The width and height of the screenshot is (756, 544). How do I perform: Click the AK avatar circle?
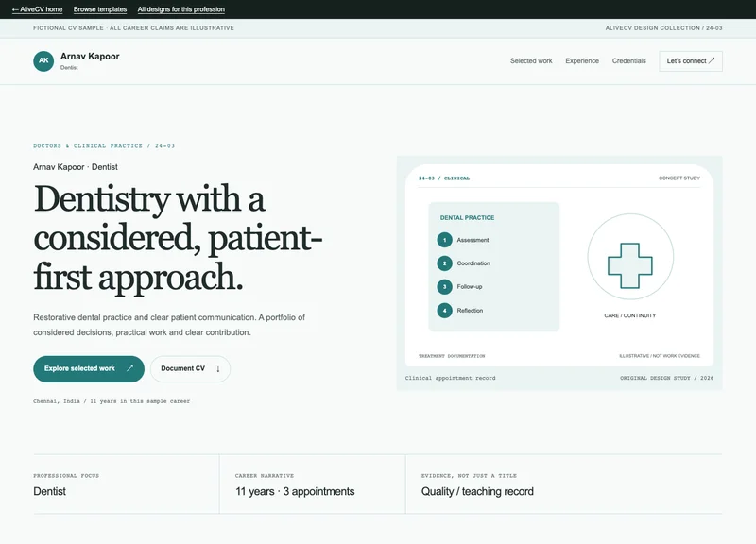point(43,61)
